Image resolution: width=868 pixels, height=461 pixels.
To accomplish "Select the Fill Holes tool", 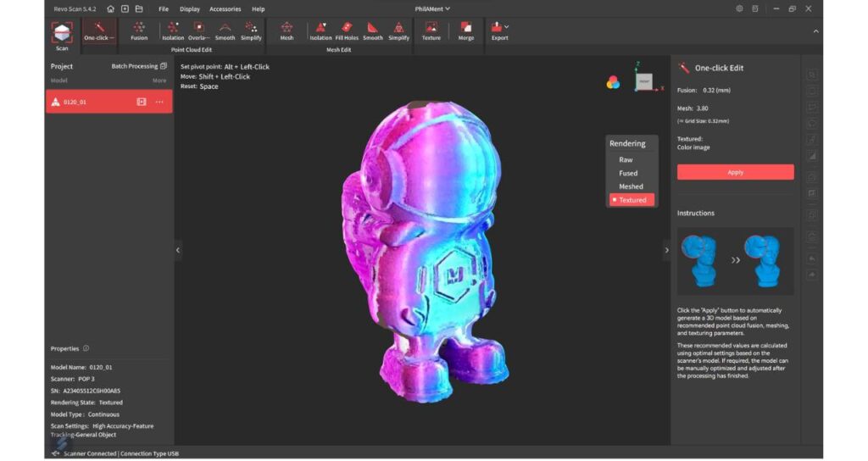I will click(x=347, y=31).
